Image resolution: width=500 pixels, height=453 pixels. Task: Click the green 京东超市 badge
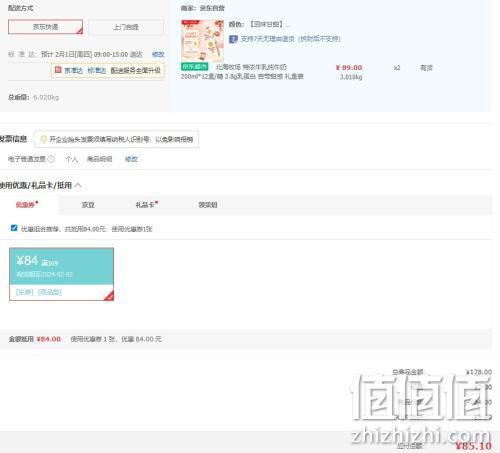(x=195, y=67)
